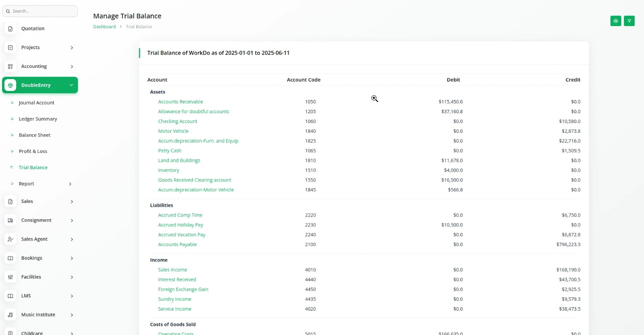Expand the Report submenu arrow

tap(71, 184)
